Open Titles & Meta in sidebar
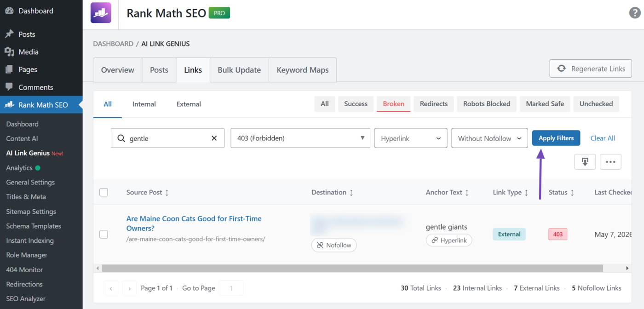Screen dimensions: 644x309 coord(26,197)
